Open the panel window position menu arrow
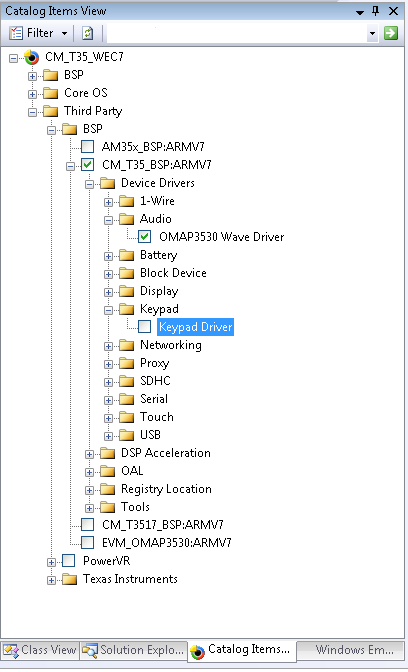 pyautogui.click(x=360, y=12)
